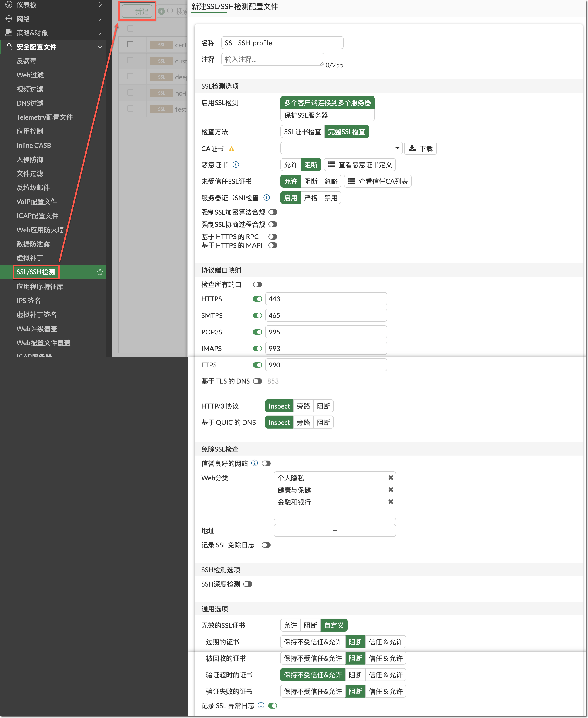The width and height of the screenshot is (588, 718).
Task: Open Web过滤 in the sidebar
Action: click(x=30, y=75)
